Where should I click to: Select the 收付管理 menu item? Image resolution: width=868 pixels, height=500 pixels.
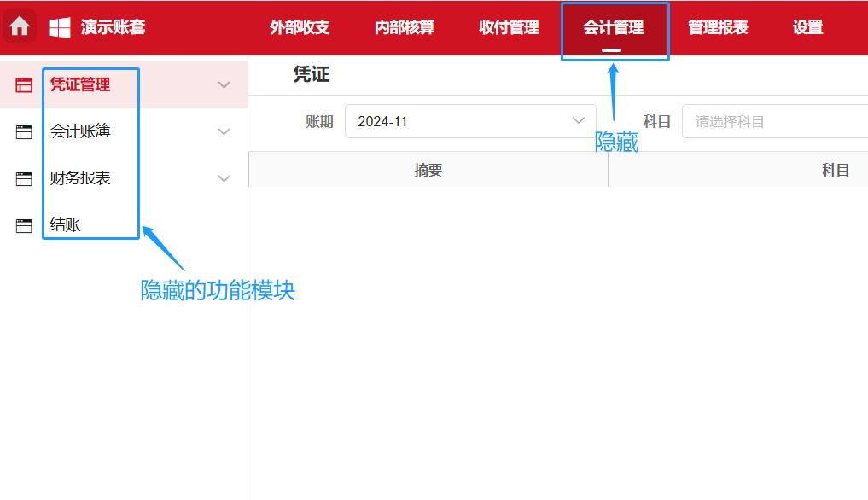pos(508,26)
